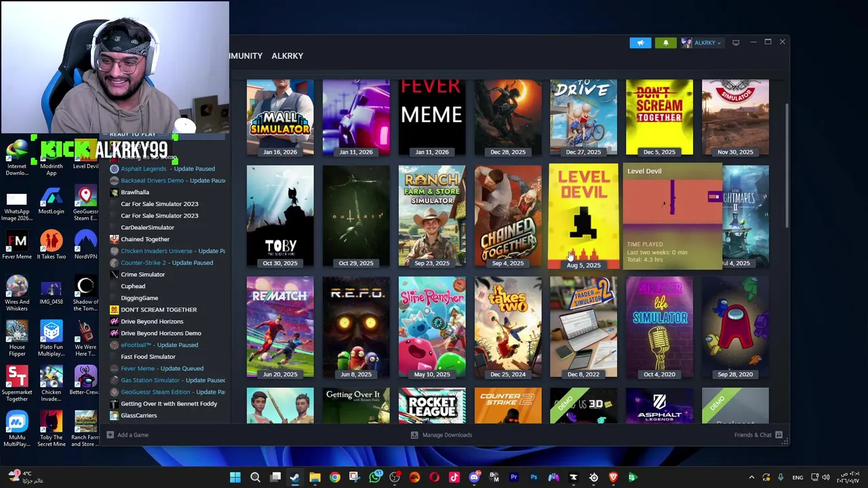Select Drive Beyond Horizons Demo entry

[x=161, y=333]
